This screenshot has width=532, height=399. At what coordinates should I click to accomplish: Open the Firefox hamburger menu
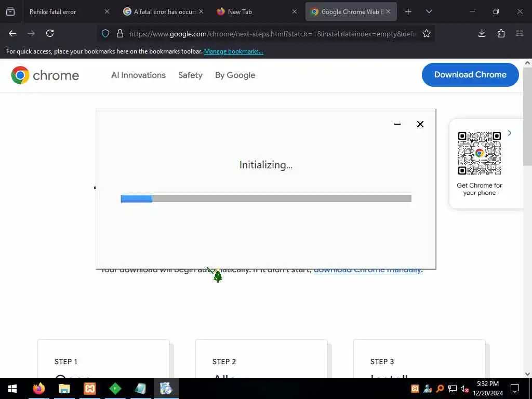point(520,33)
